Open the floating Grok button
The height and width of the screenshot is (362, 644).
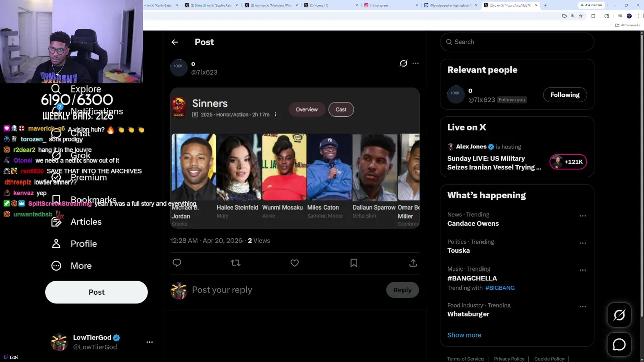[619, 315]
